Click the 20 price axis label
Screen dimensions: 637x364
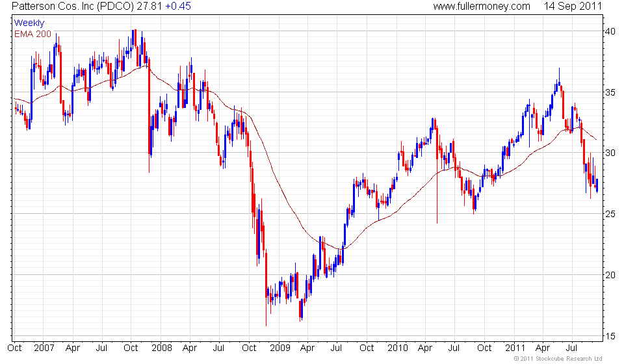click(610, 275)
